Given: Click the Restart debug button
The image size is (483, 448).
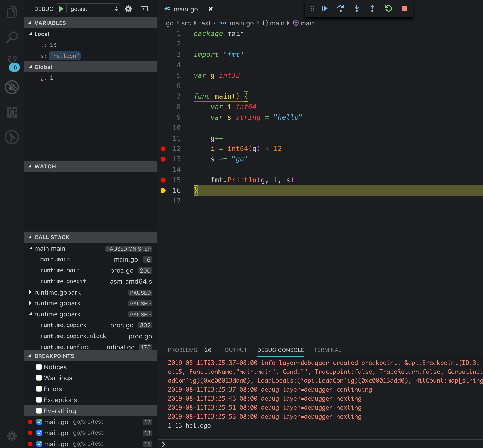Looking at the screenshot, I should (388, 9).
